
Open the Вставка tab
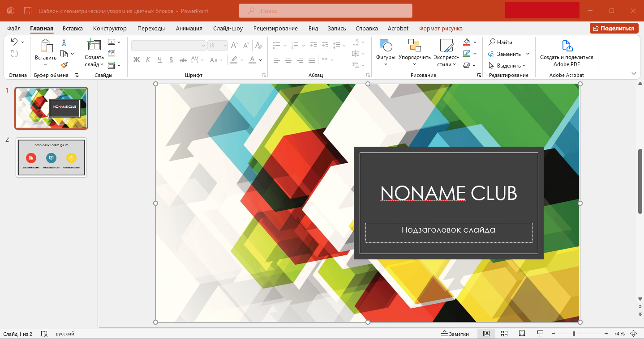point(73,28)
